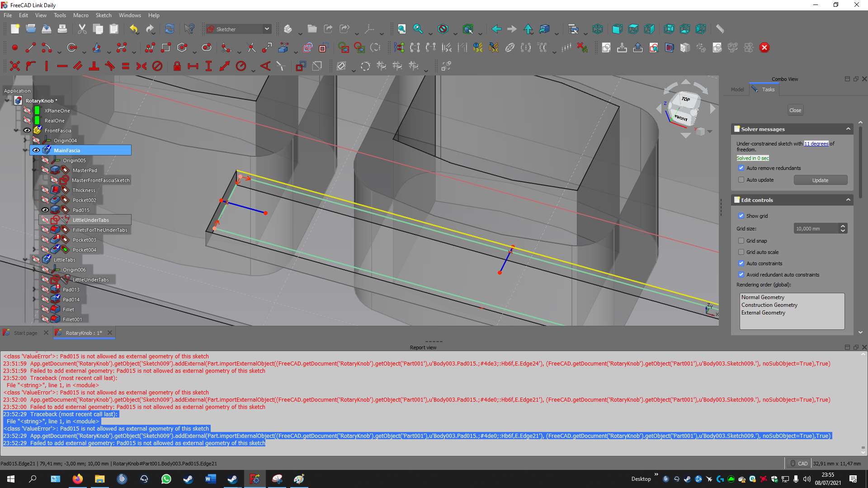Select the create circle tool

(71, 47)
